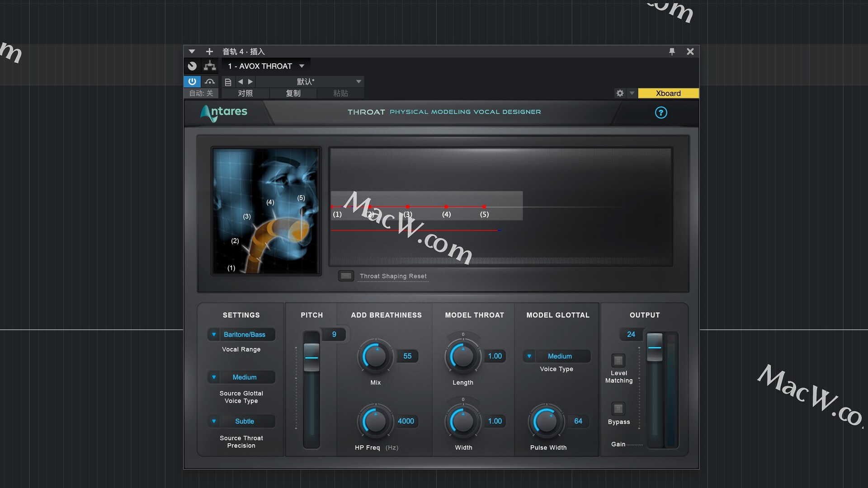
Task: Add a new insert with plus icon
Action: tap(209, 52)
